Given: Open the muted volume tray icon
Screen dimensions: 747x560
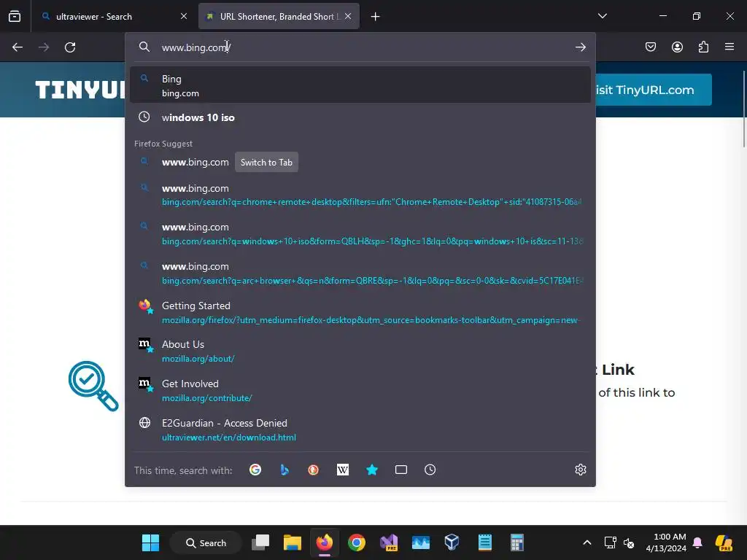Looking at the screenshot, I should [x=628, y=542].
